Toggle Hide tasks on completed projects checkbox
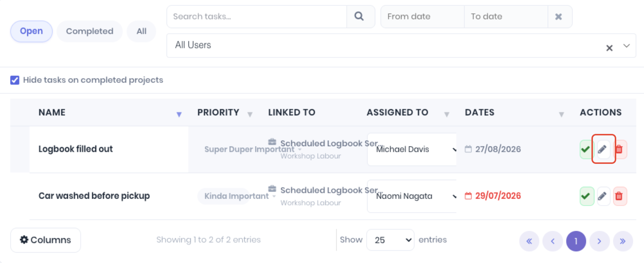Screen dimensions: 644x263 (15, 80)
